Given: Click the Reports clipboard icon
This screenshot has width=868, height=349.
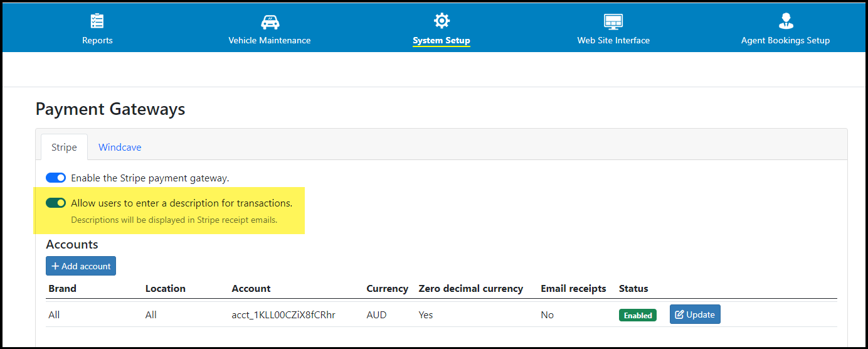Looking at the screenshot, I should [x=97, y=21].
